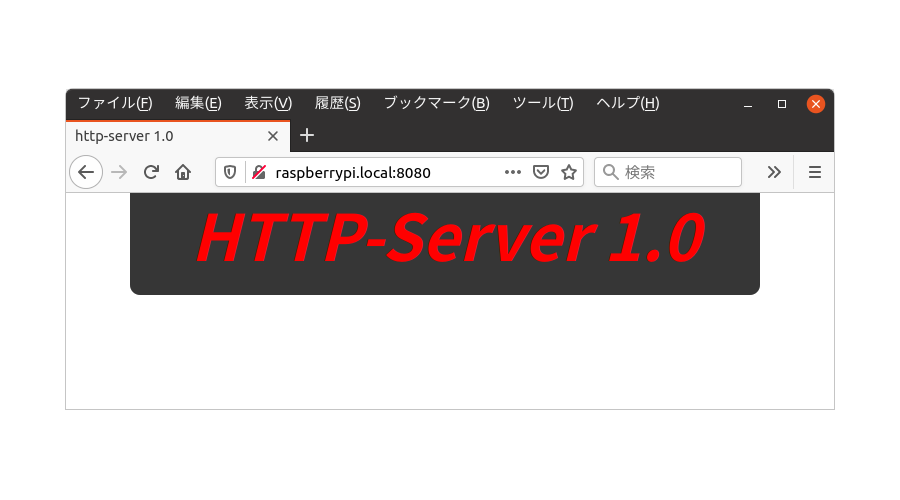Viewport: 900px width, 500px height.
Task: Open the Firefox home page
Action: (x=183, y=172)
